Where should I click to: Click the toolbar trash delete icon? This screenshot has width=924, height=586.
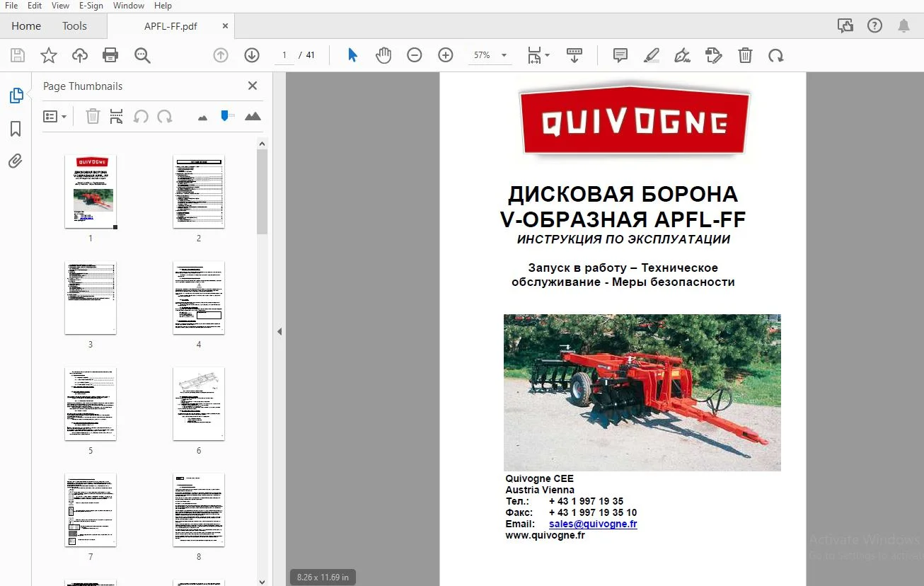point(745,55)
